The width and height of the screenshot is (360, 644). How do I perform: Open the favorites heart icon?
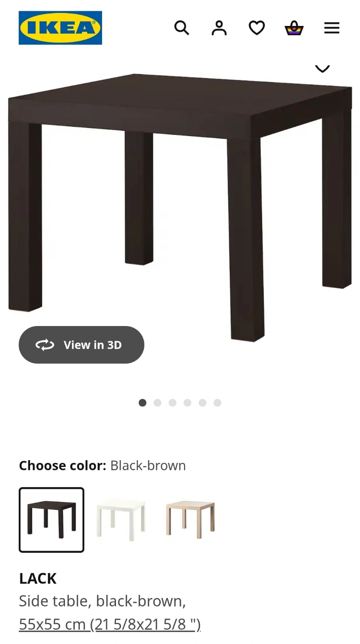tap(257, 28)
